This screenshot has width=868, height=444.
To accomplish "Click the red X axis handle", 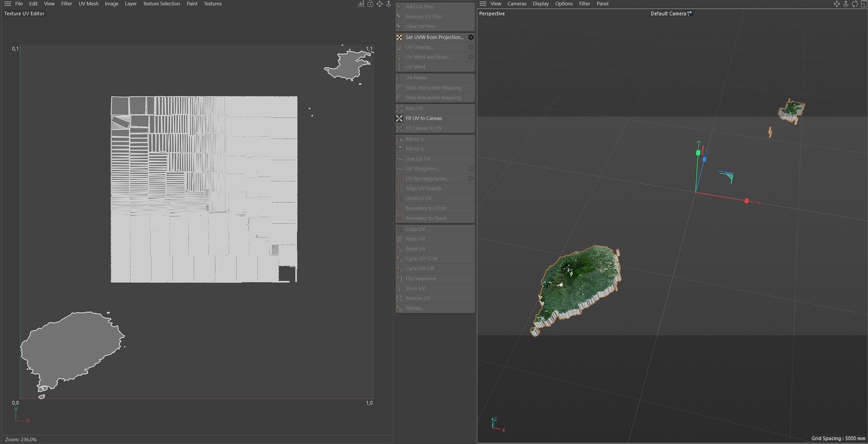I will pyautogui.click(x=746, y=201).
